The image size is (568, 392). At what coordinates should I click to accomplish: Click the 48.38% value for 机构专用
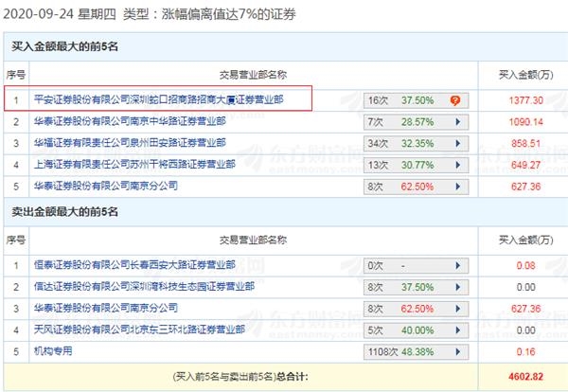(x=417, y=352)
